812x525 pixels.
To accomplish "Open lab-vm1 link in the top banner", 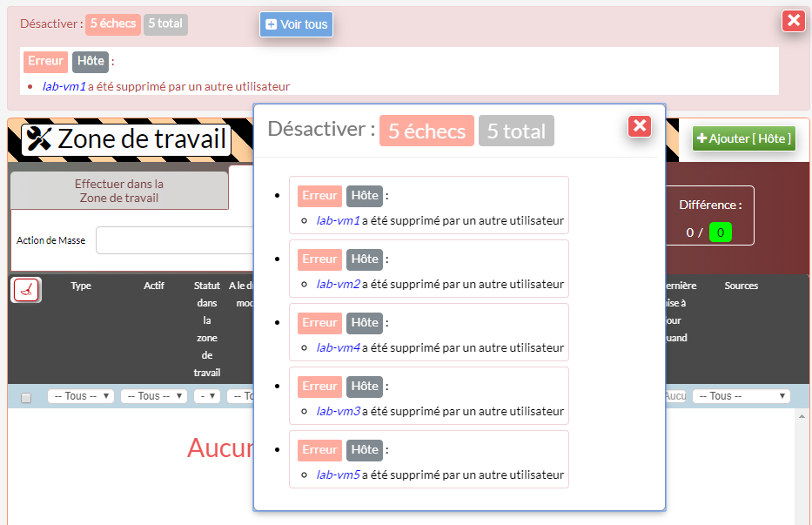I will pos(64,86).
